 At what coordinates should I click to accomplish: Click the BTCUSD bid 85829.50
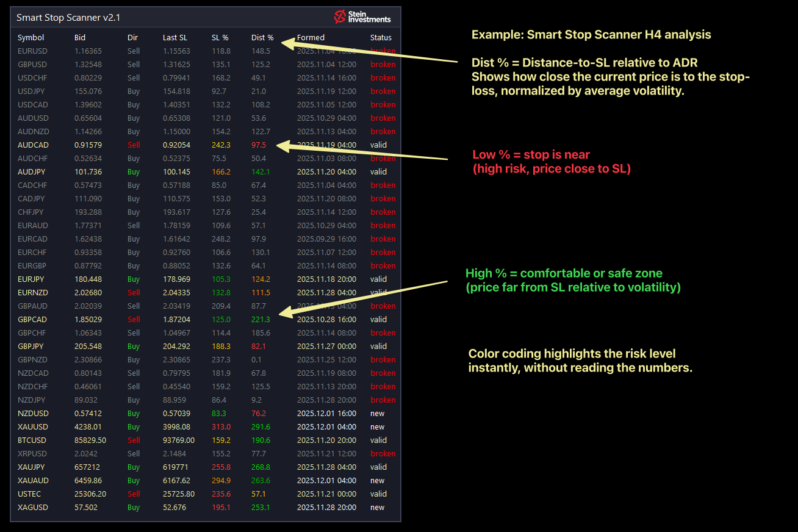pos(90,440)
